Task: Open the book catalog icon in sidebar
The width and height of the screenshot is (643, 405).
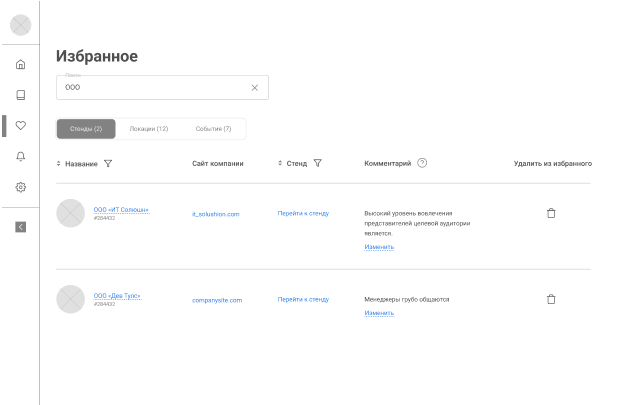Action: coord(21,95)
